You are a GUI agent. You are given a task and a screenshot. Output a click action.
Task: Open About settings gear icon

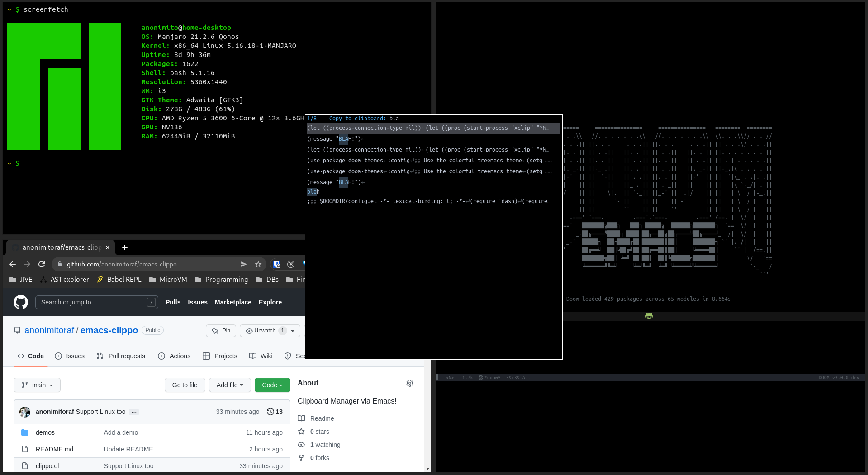pyautogui.click(x=410, y=383)
